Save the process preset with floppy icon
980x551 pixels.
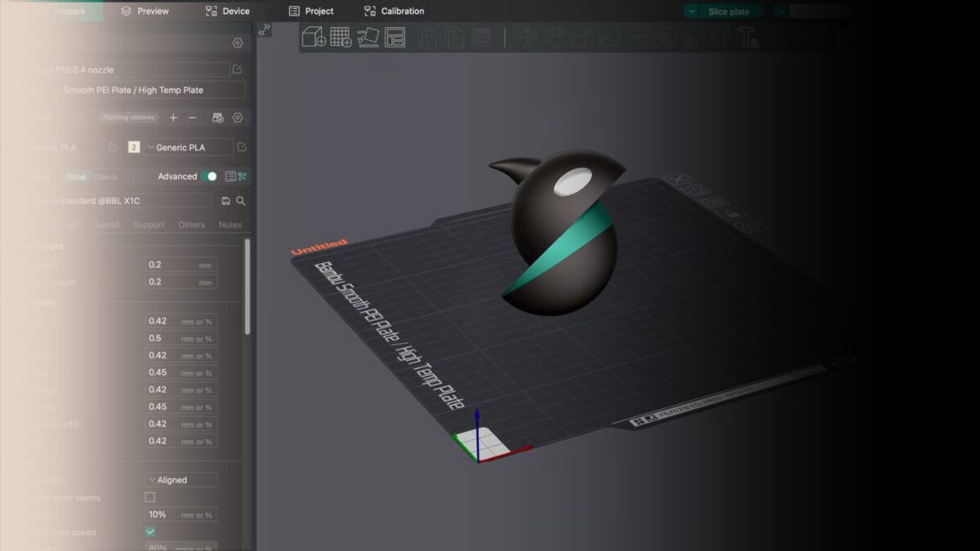[226, 201]
